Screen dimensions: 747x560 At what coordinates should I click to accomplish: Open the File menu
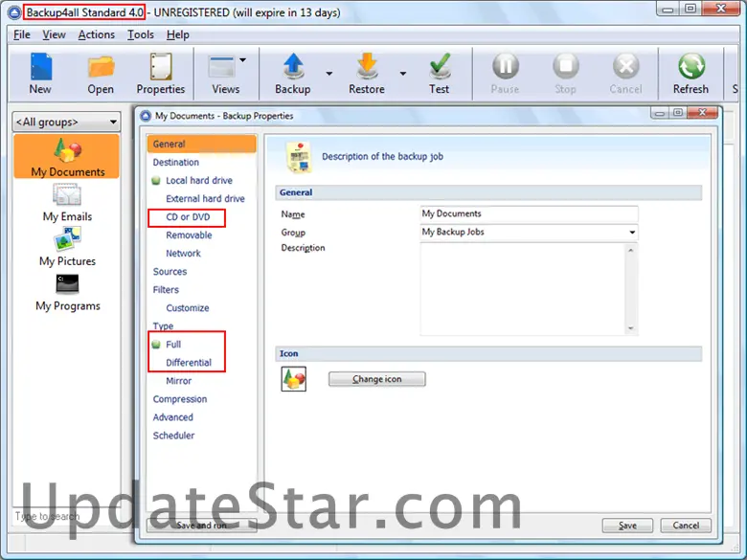[21, 34]
